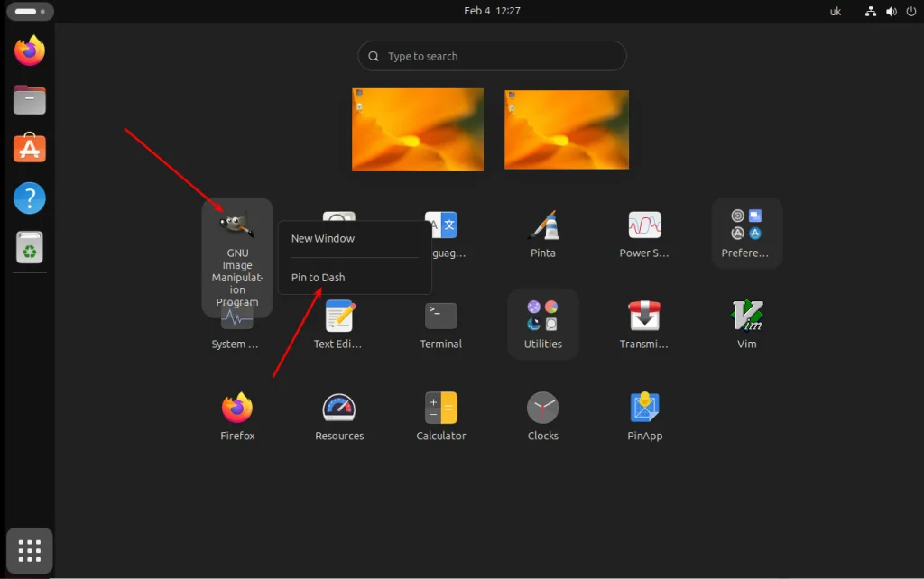Open the clock showing Feb 4 12:27
924x579 pixels.
tap(492, 11)
